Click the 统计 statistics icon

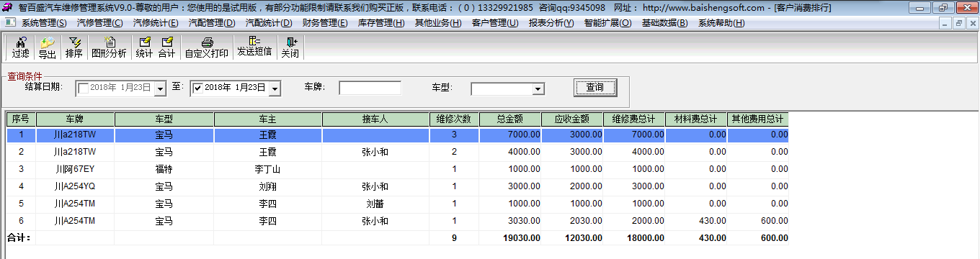point(144,47)
